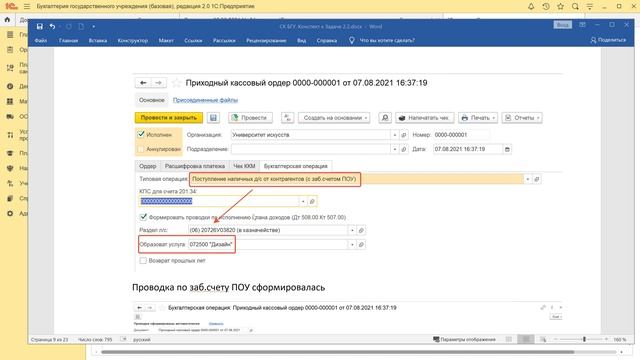This screenshot has height=360, width=640.
Task: Click the 'Напечатать чек' button
Action: point(424,118)
